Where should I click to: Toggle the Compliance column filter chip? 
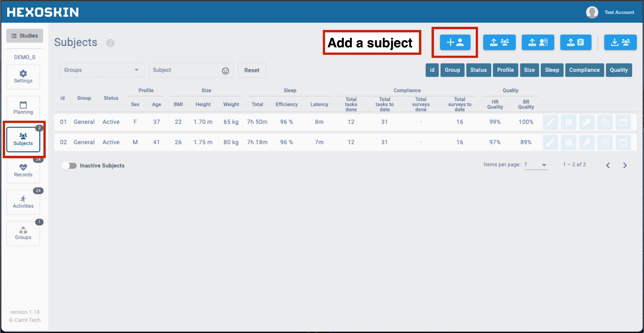[584, 70]
